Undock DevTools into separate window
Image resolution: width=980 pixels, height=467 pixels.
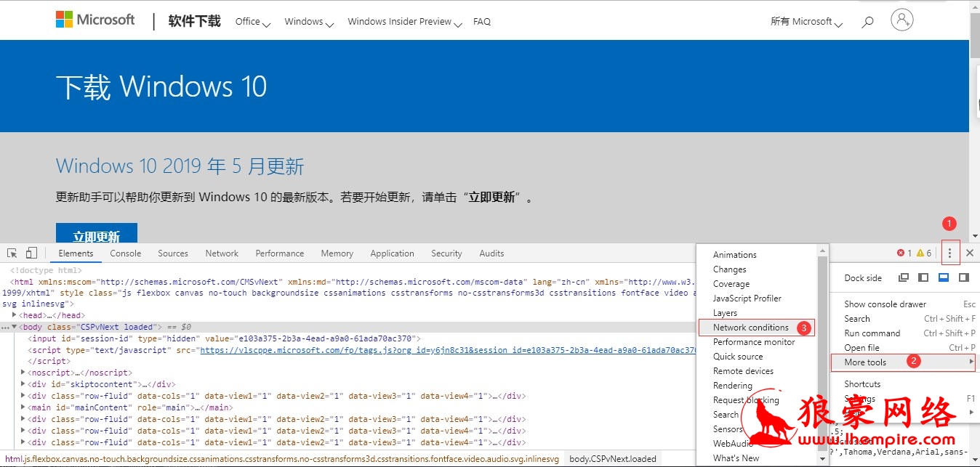(x=904, y=277)
